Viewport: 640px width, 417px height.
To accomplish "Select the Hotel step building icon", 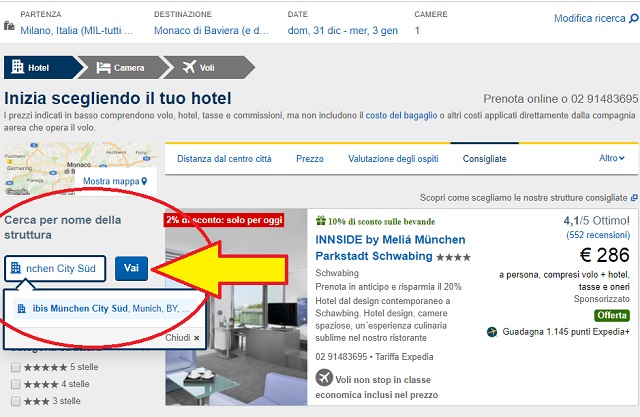I will pos(18,67).
